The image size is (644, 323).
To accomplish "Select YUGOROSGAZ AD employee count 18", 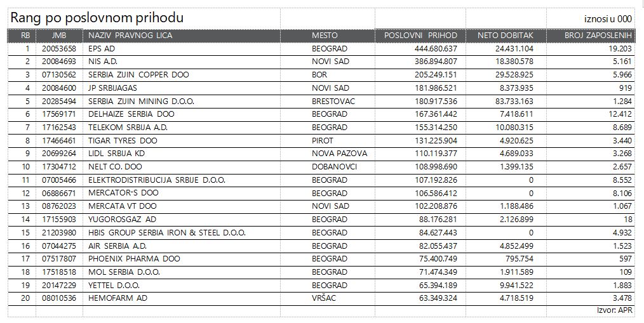I will pos(627,220).
